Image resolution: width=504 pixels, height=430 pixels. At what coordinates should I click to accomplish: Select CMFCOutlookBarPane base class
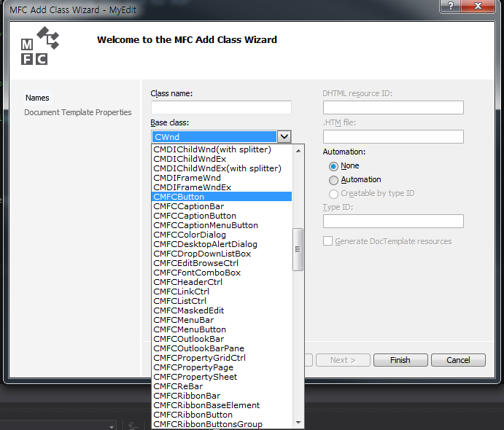click(222, 348)
